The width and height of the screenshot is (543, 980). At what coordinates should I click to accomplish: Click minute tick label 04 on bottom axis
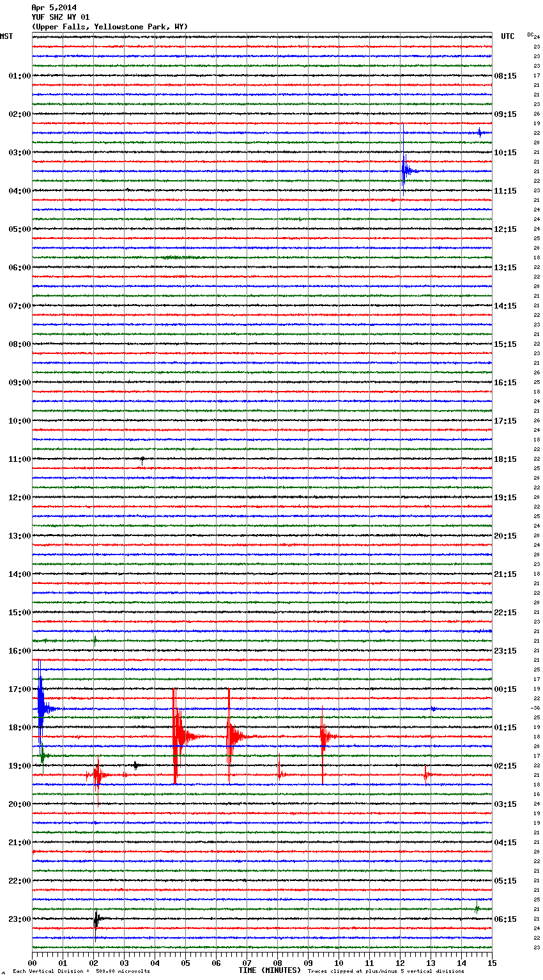pos(155,963)
